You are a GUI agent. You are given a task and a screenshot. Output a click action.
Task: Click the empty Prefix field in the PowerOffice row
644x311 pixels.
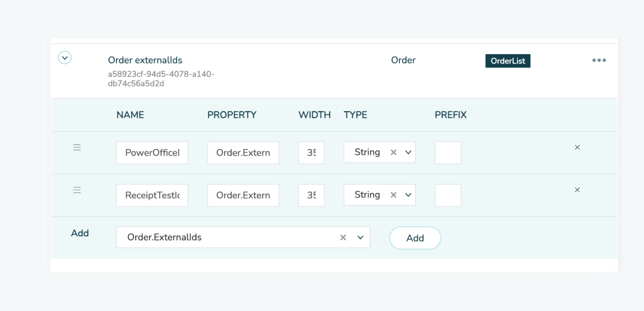click(x=448, y=153)
